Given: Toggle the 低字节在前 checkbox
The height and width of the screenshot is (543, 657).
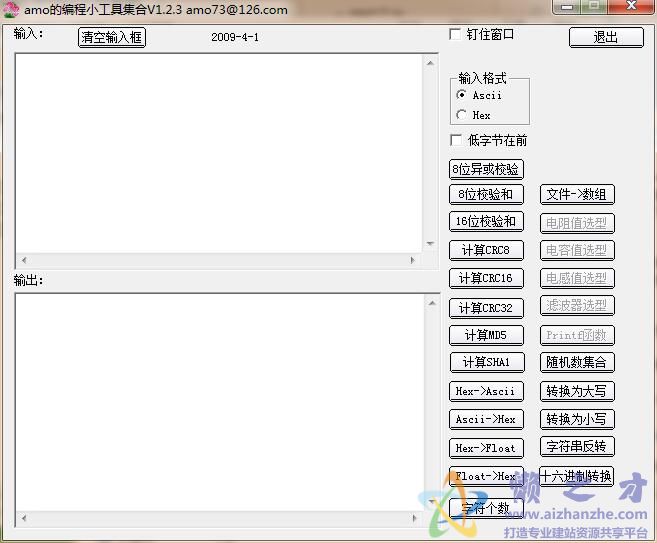Looking at the screenshot, I should [x=455, y=140].
